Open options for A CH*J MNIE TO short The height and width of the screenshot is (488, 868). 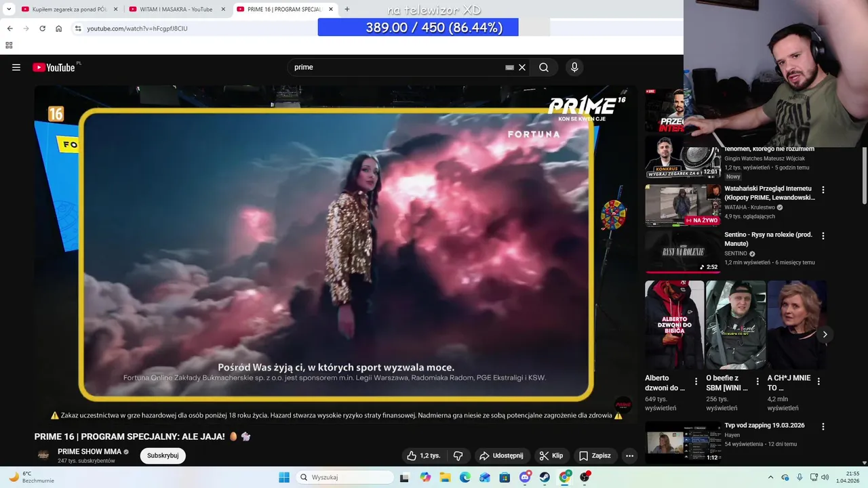[818, 382]
